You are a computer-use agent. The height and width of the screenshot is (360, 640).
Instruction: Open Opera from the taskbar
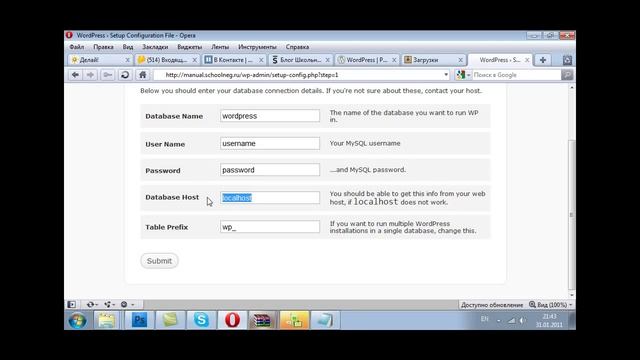[232, 320]
